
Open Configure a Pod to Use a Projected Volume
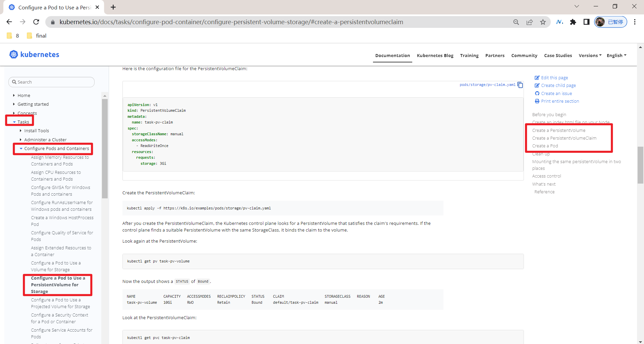60,303
